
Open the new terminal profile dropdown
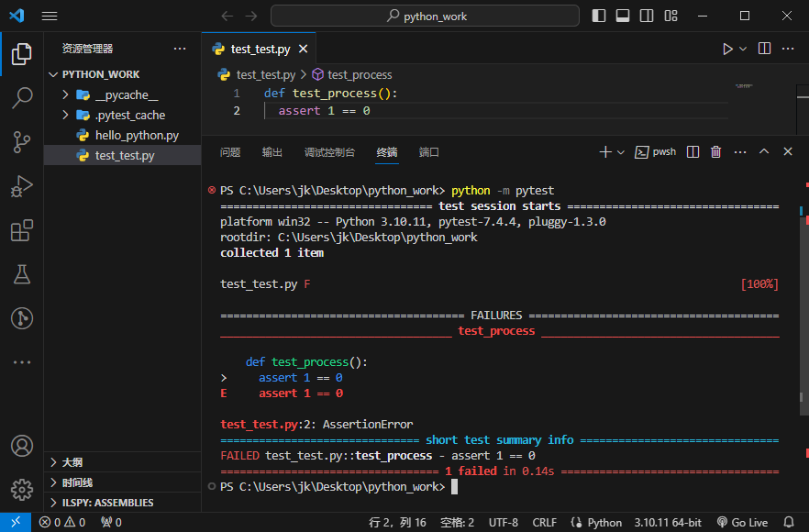tap(621, 152)
